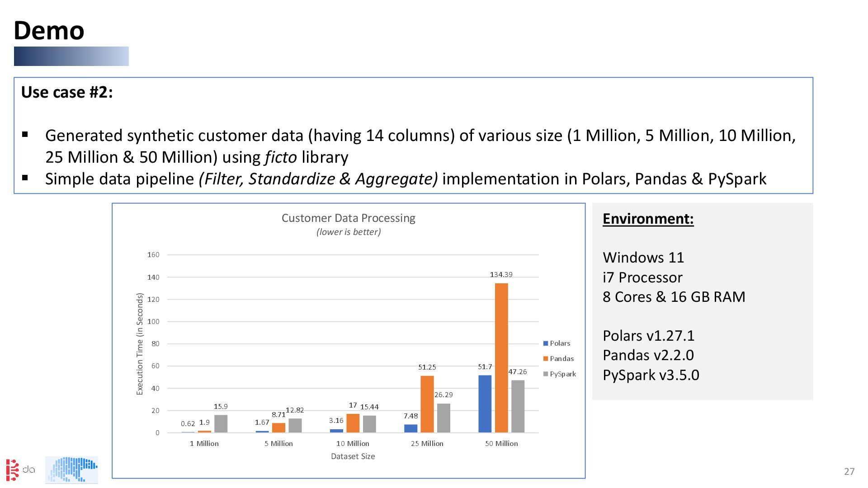Click the Use case #2 heading
The height and width of the screenshot is (488, 868).
tap(67, 92)
